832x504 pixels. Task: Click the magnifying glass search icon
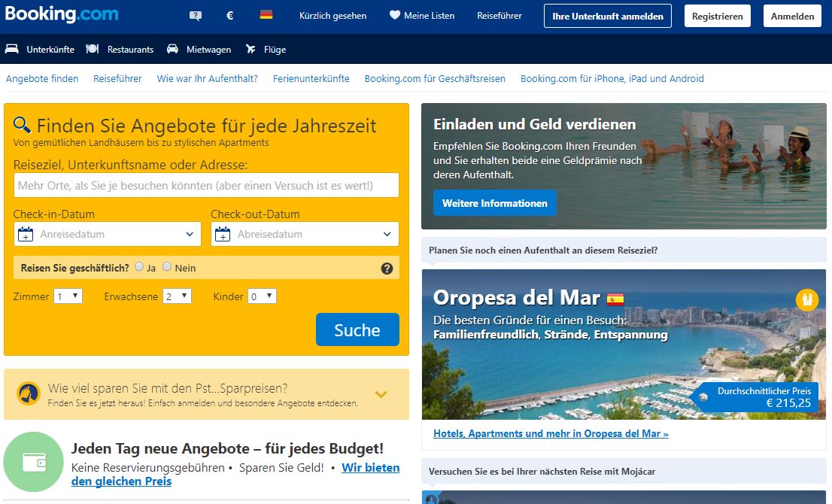tap(22, 125)
